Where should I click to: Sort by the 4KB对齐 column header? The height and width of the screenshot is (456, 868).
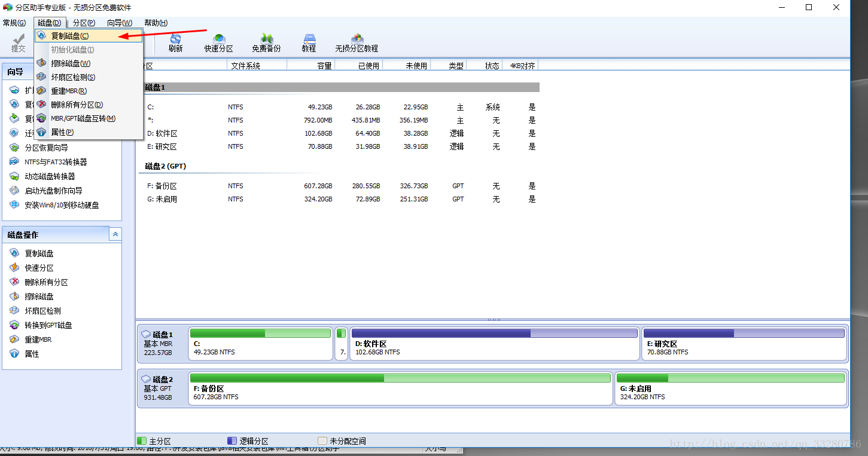pos(522,66)
